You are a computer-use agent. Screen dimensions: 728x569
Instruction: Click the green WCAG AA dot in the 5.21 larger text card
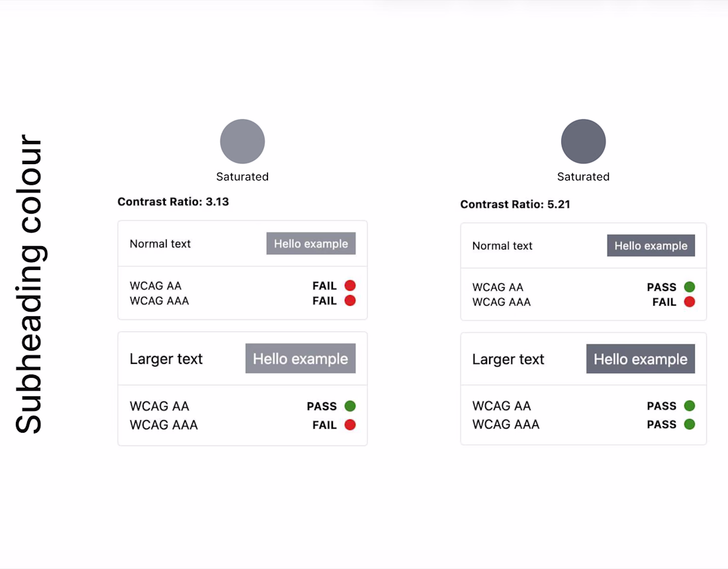pyautogui.click(x=689, y=406)
